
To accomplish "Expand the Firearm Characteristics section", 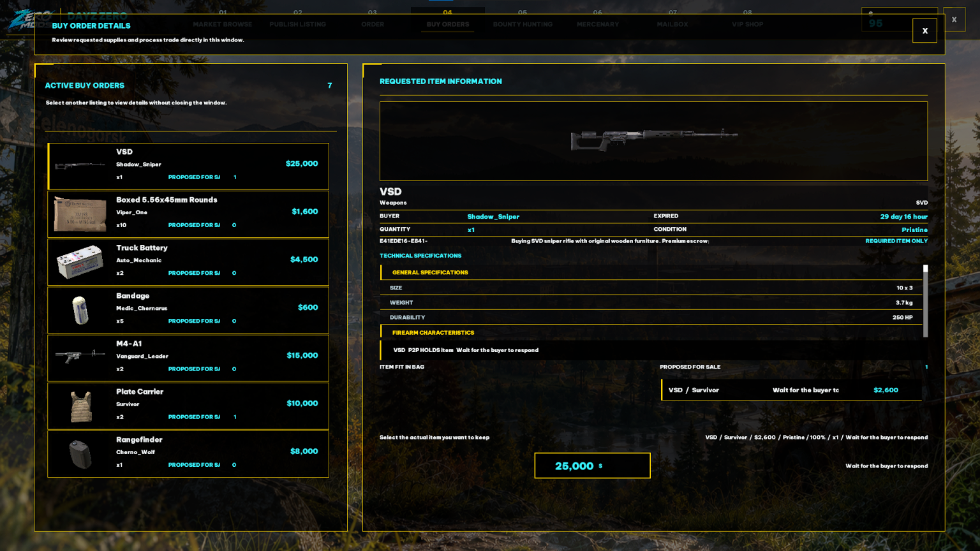I will pos(651,332).
